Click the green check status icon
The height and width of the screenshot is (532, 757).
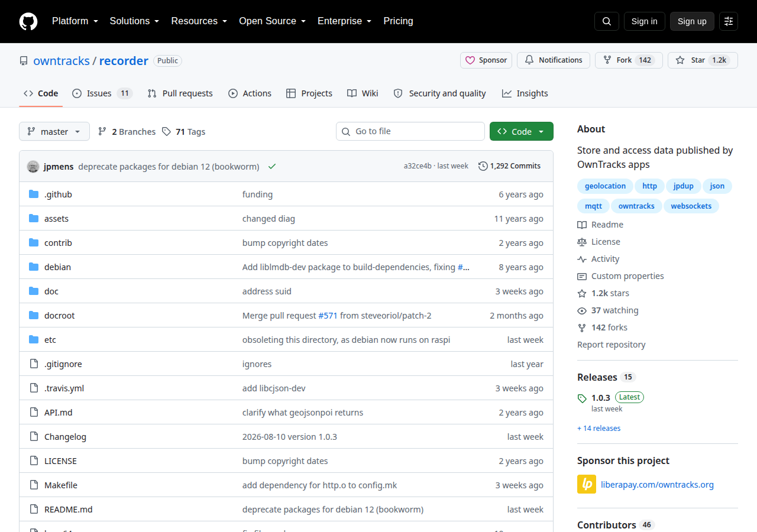pyautogui.click(x=272, y=166)
